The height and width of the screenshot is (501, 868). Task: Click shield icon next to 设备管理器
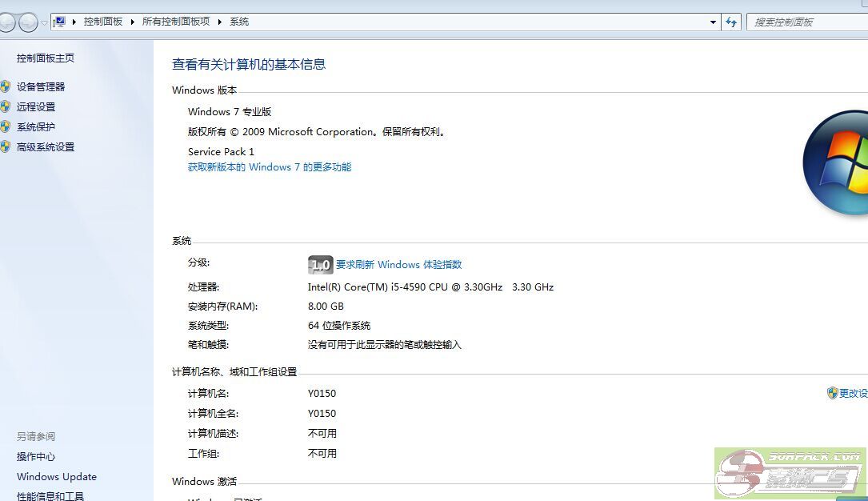[x=6, y=86]
